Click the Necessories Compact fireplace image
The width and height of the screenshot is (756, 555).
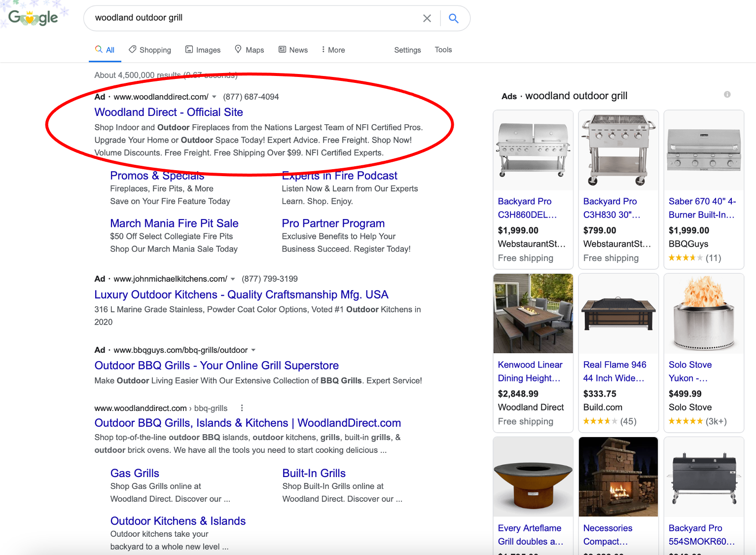pos(618,477)
